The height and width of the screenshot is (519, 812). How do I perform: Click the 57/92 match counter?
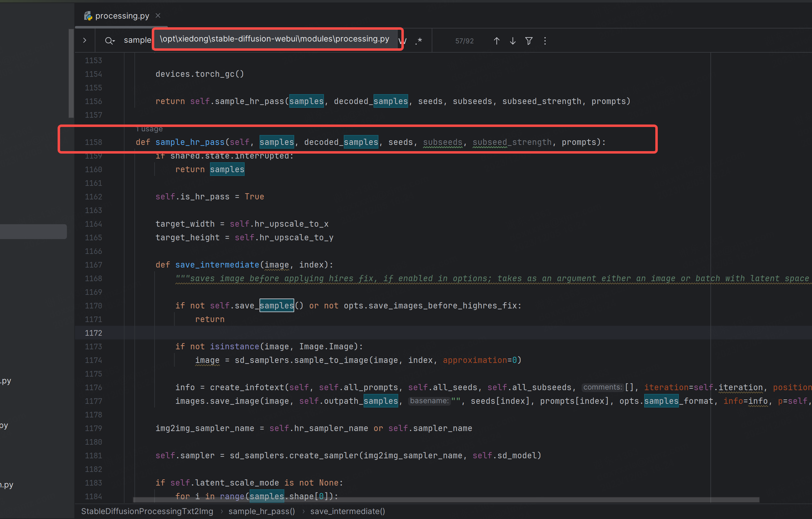click(x=464, y=41)
